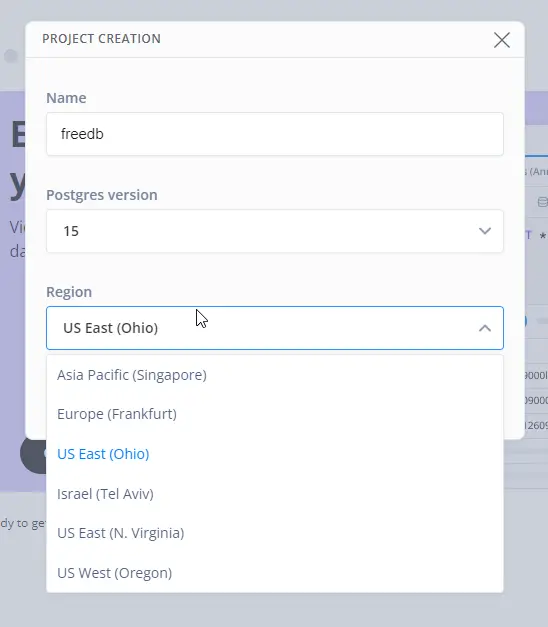Screen dimensions: 548x627
Task: Click the dark rounded button behind the dialog
Action: pos(34,453)
